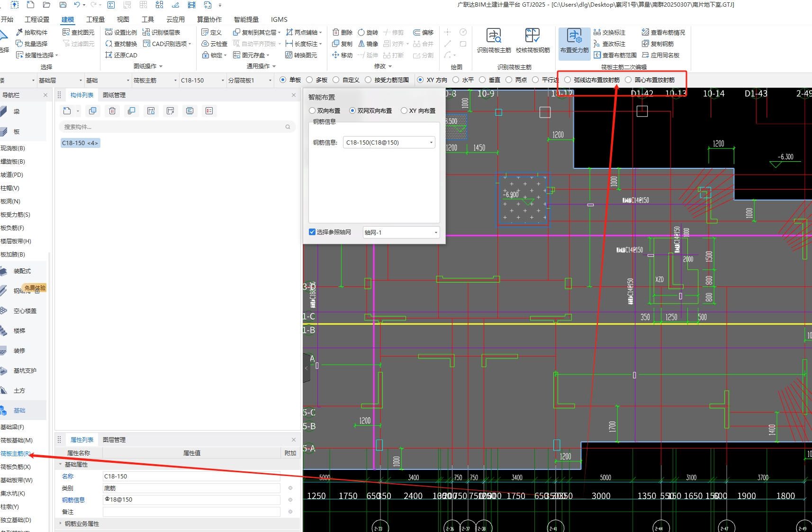Open 轴网-1 dropdown
The width and height of the screenshot is (812, 532).
pyautogui.click(x=401, y=232)
